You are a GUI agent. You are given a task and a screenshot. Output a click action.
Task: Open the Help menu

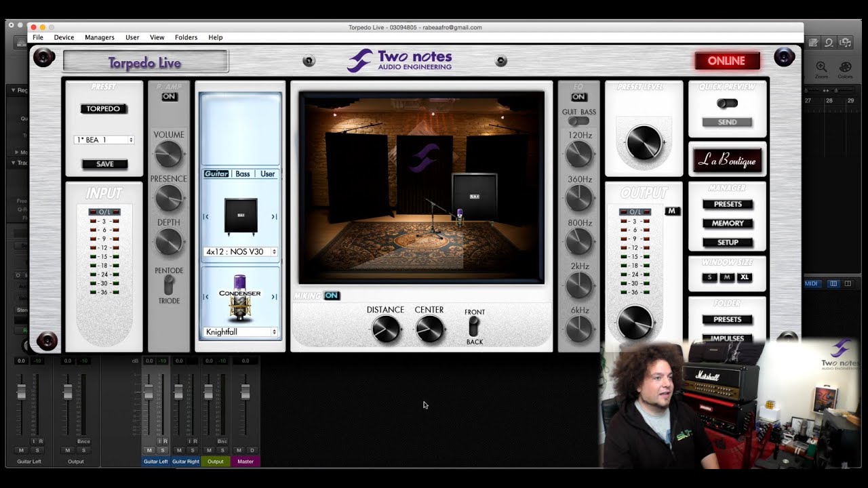tap(216, 37)
